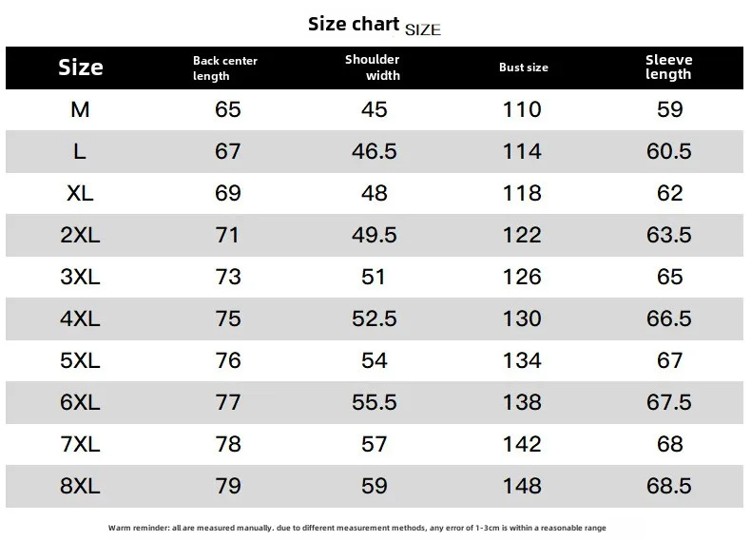Viewport: 751px width, 560px height.
Task: Click the Size chart title
Action: click(374, 25)
